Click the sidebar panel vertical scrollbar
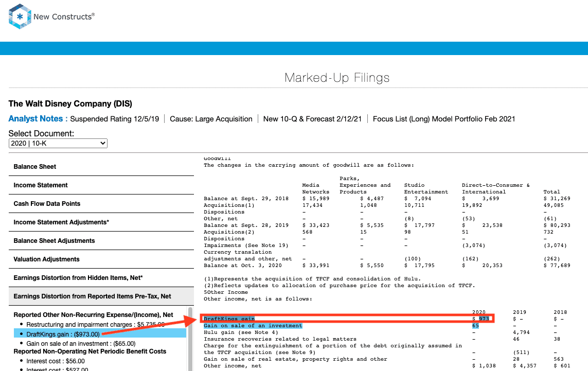This screenshot has height=371, width=588. pyautogui.click(x=190, y=339)
